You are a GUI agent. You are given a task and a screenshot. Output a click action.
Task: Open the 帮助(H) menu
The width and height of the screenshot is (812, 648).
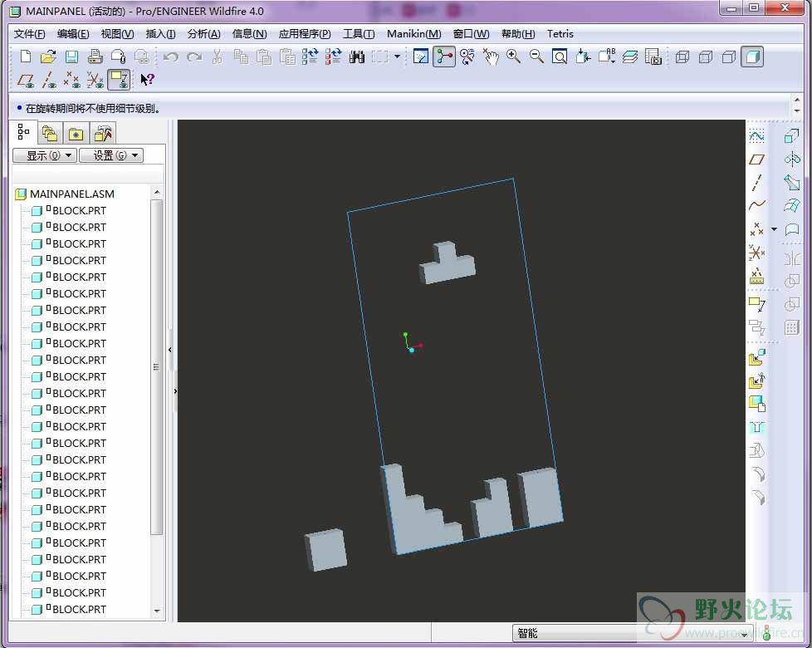518,34
